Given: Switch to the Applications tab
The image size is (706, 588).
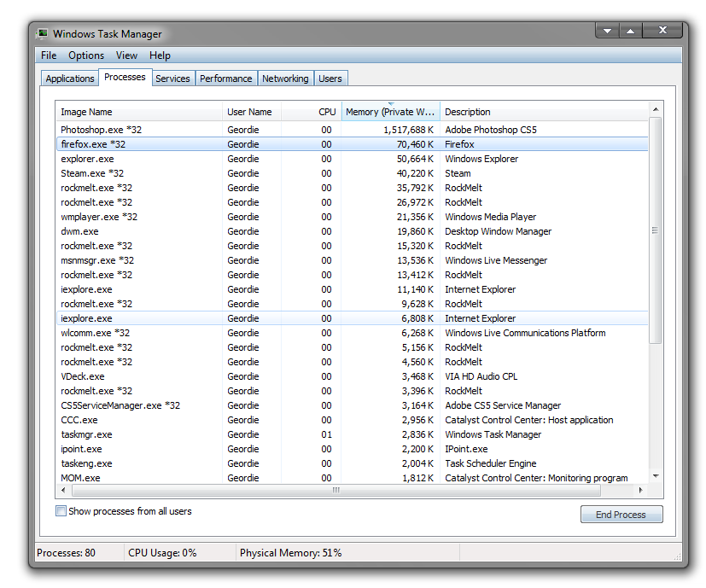Looking at the screenshot, I should click(70, 79).
